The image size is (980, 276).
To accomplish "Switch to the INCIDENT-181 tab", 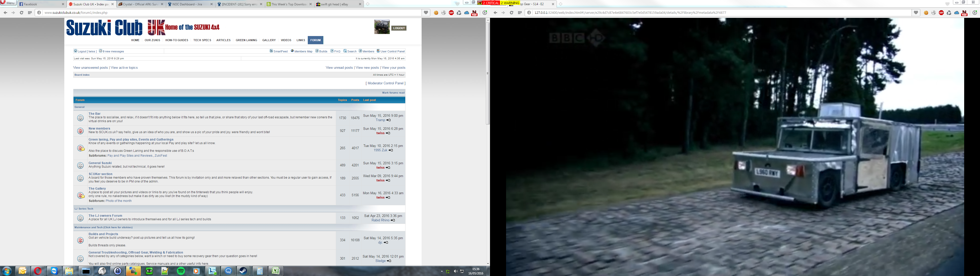I will (240, 4).
